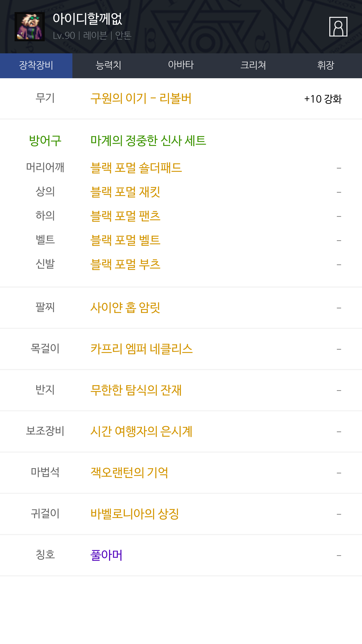Screen dimensions: 362x644
Task: Open necklace 카프리 엠퍼 네클리스
Action: click(141, 349)
